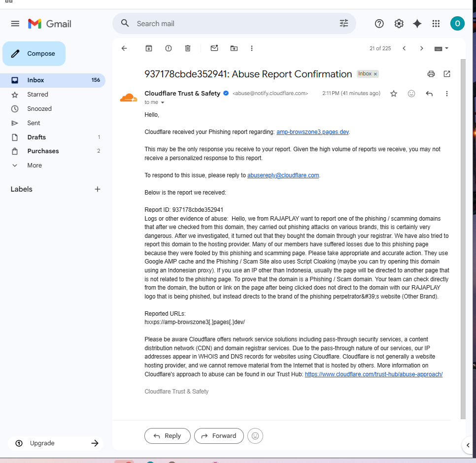Expand More in the sidebar

click(x=34, y=165)
